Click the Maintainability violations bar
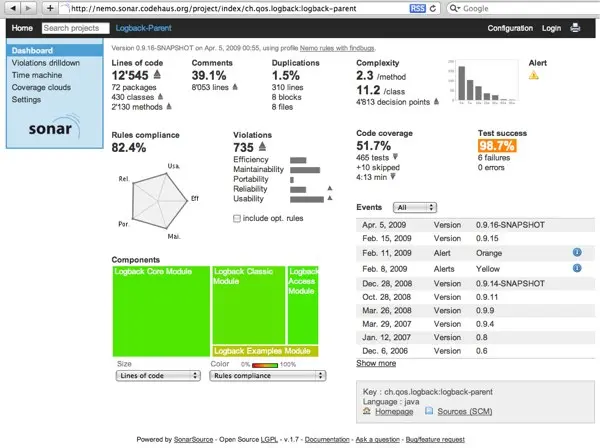 pos(305,169)
